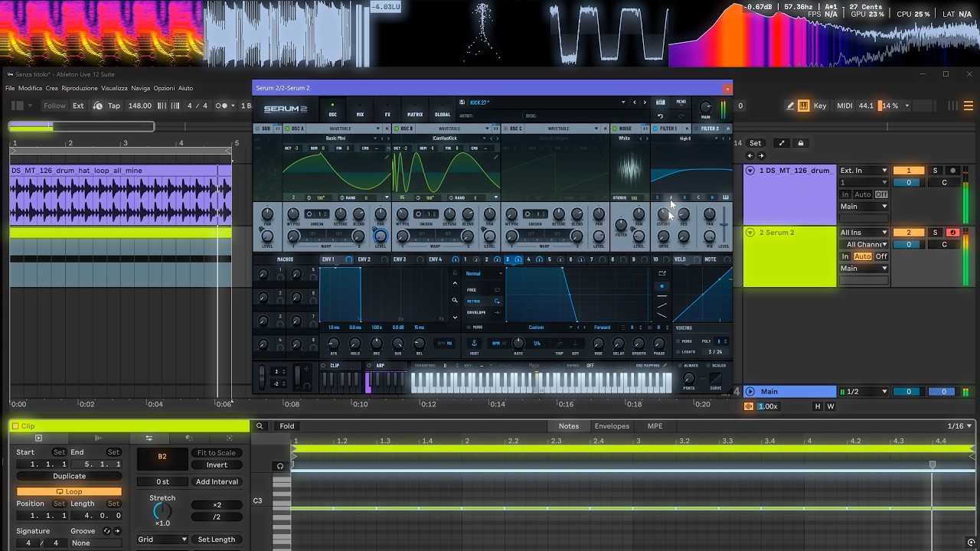Enable the voicing LEGATO checkbox

678,352
